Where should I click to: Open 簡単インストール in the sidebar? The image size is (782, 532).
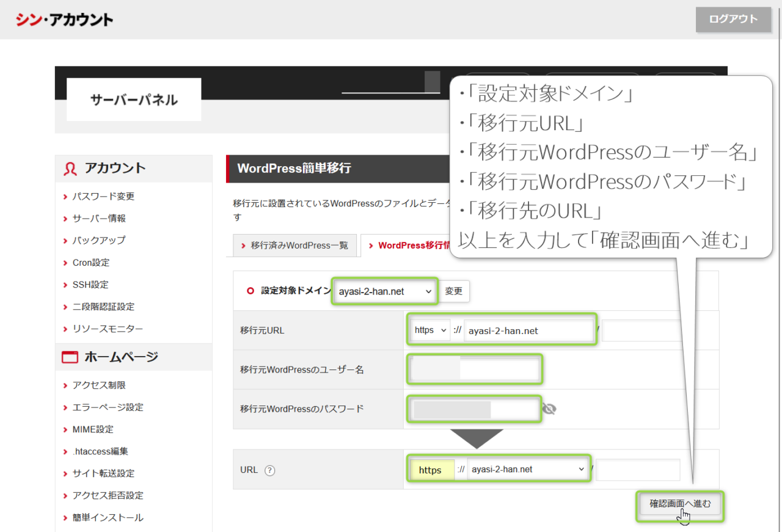pyautogui.click(x=108, y=517)
